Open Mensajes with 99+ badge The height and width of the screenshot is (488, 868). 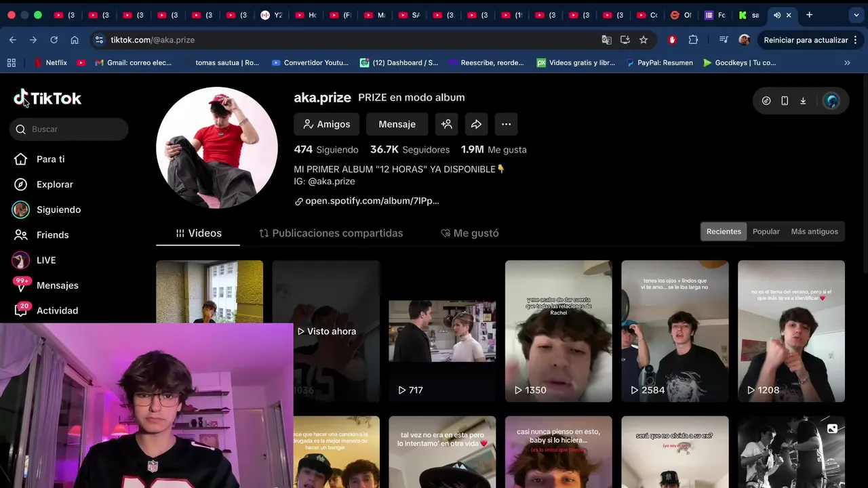pyautogui.click(x=46, y=285)
